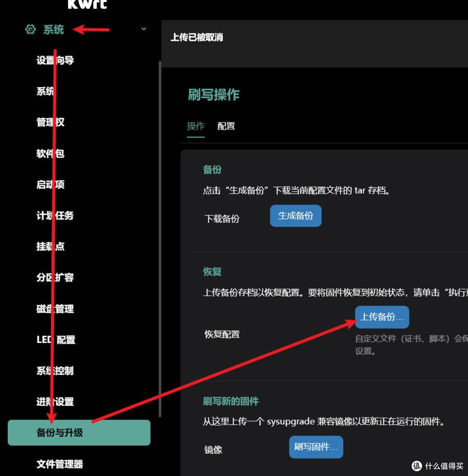Switch to the 配置 tab
This screenshot has height=476, width=468.
226,126
